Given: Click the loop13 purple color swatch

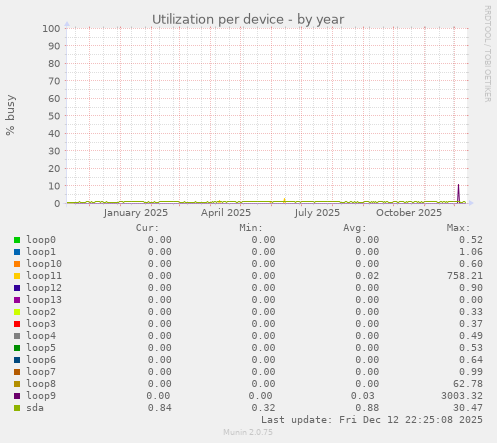Looking at the screenshot, I should point(17,300).
